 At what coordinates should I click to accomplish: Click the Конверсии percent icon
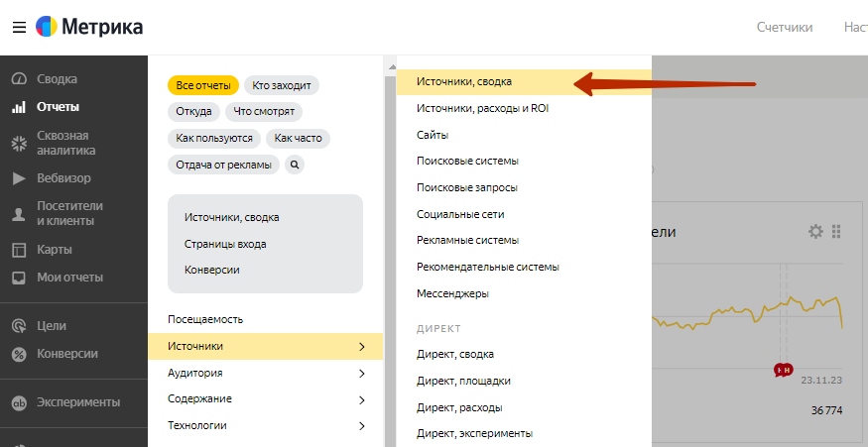click(19, 354)
